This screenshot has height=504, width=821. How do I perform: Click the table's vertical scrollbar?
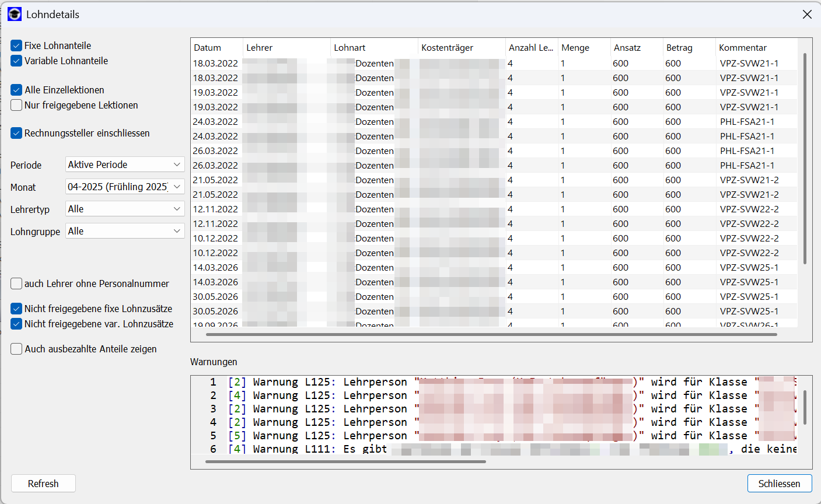[805, 159]
